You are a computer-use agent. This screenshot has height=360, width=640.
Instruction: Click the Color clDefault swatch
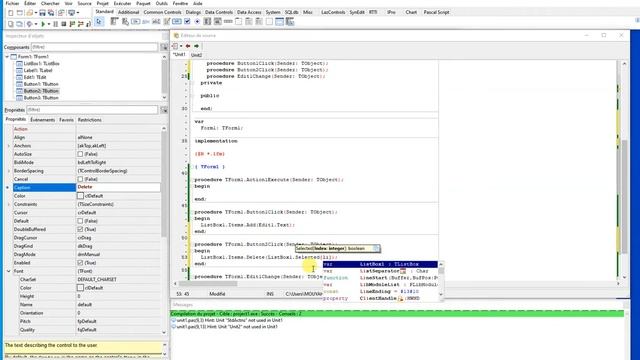click(80, 196)
